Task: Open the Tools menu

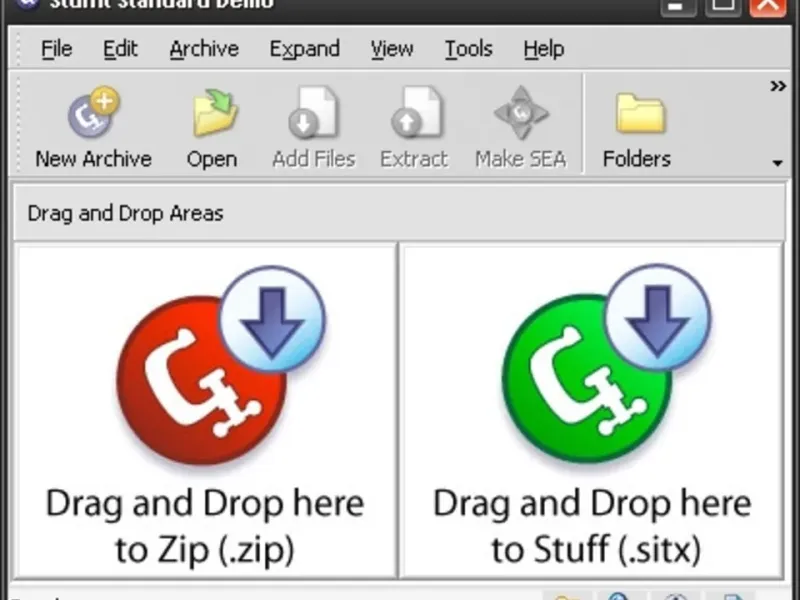Action: pos(468,49)
